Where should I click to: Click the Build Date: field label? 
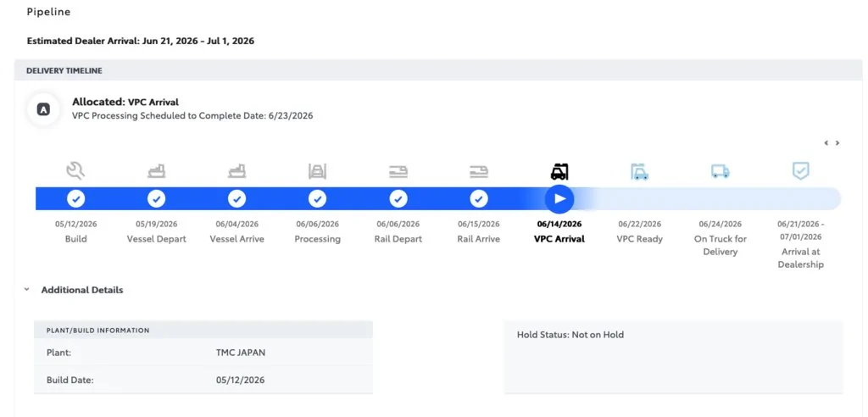(x=70, y=380)
